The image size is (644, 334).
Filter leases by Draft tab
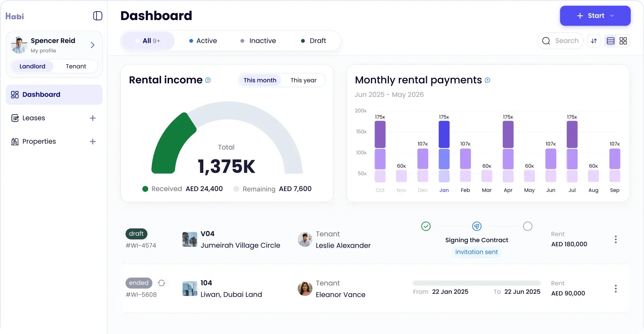[x=313, y=41]
